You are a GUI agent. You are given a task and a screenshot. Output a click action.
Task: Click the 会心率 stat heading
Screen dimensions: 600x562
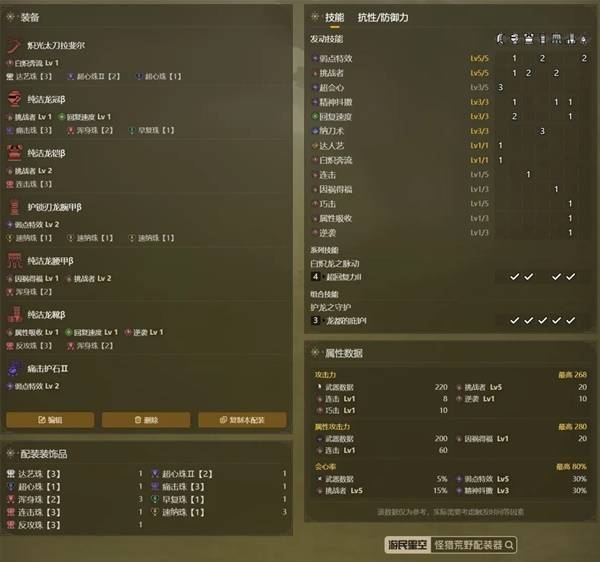325,467
